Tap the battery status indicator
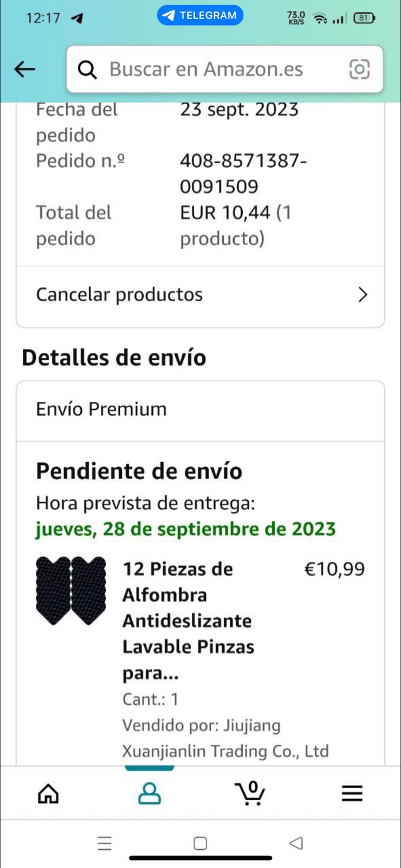 [x=364, y=18]
